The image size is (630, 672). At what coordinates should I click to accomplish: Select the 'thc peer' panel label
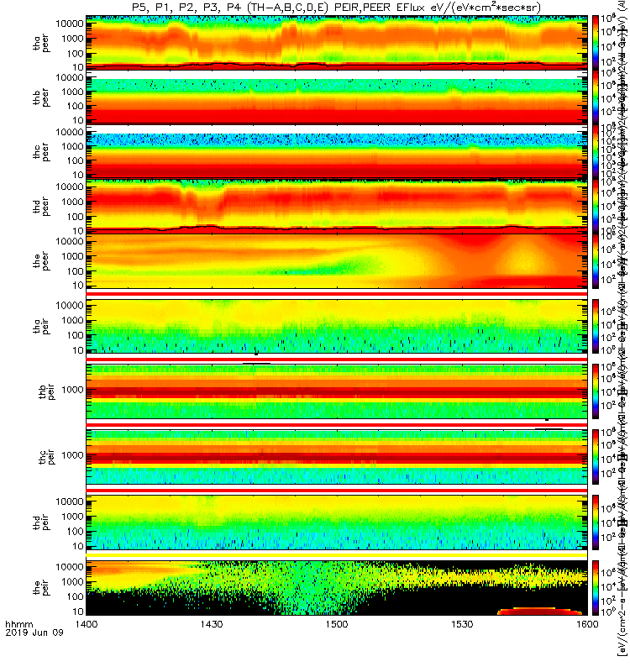pos(41,152)
